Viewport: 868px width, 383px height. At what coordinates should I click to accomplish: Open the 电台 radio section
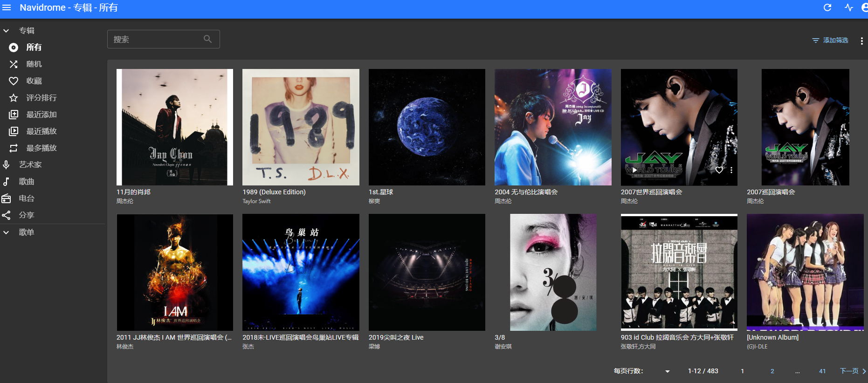[26, 198]
